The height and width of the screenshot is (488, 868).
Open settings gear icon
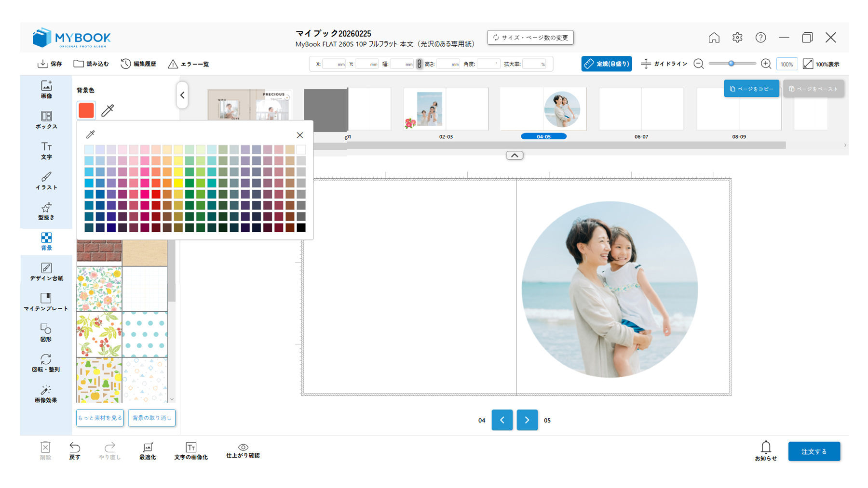point(737,38)
